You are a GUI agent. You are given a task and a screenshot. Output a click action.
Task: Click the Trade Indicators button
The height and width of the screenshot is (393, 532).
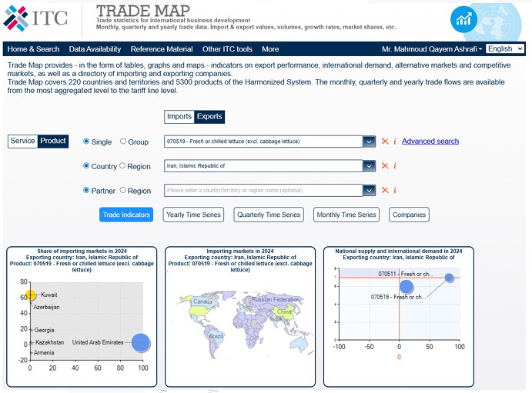tap(126, 215)
